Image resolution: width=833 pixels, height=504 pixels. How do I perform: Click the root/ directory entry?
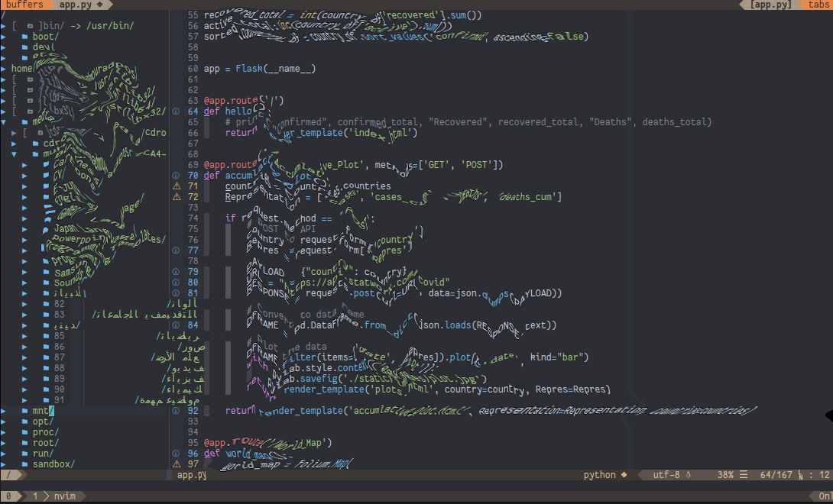46,443
